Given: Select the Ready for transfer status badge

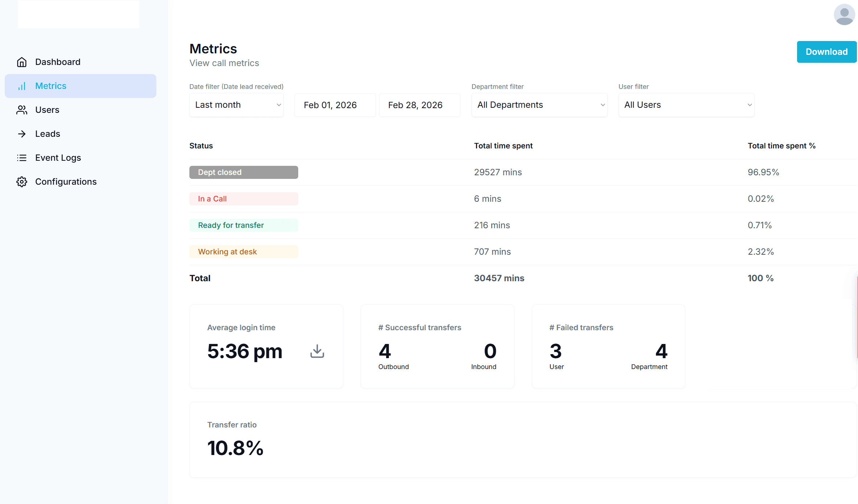Looking at the screenshot, I should (x=243, y=225).
